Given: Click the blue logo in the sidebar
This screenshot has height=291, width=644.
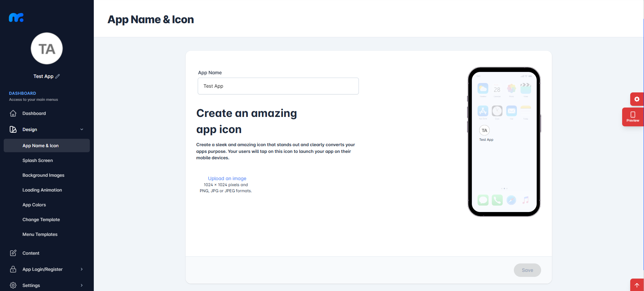Looking at the screenshot, I should coord(16,17).
